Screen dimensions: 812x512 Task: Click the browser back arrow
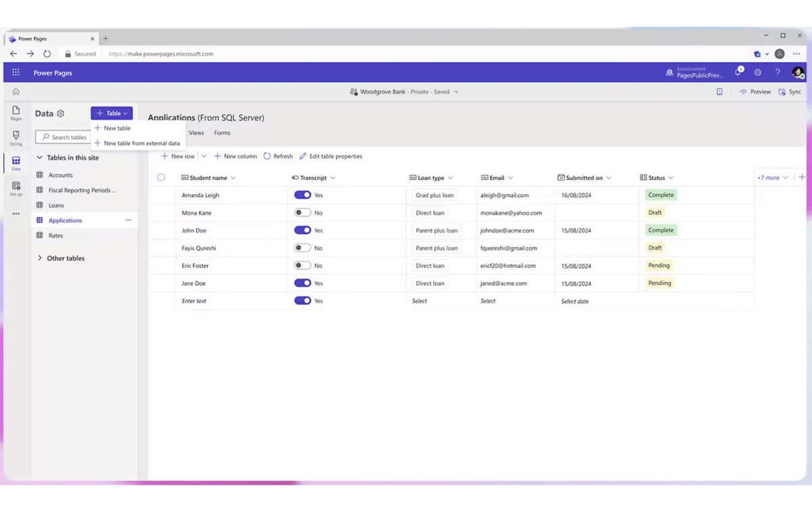click(14, 53)
